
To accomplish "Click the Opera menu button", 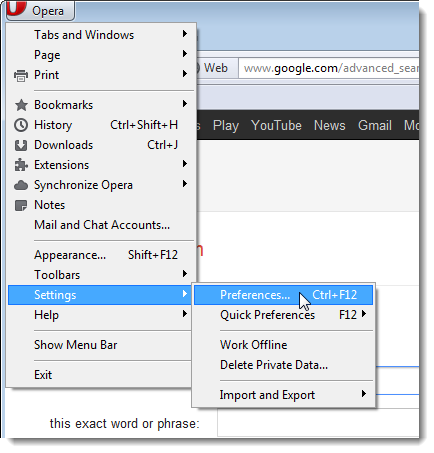I will pyautogui.click(x=41, y=10).
